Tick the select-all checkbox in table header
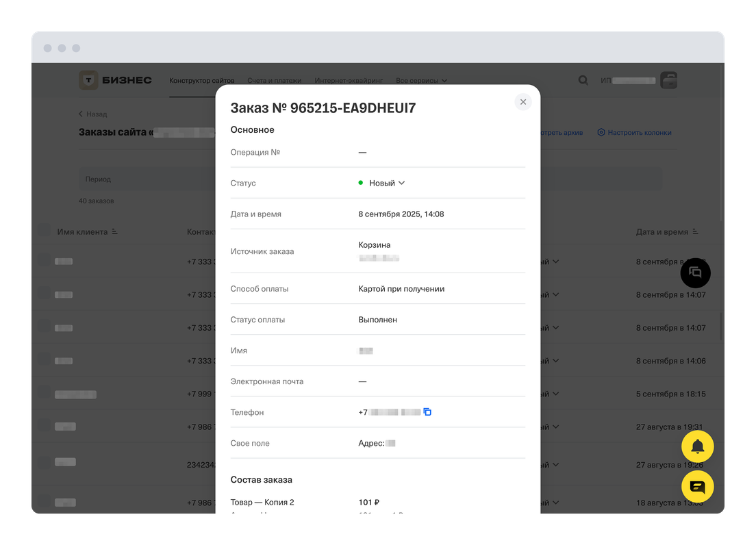The image size is (756, 545). tap(44, 231)
